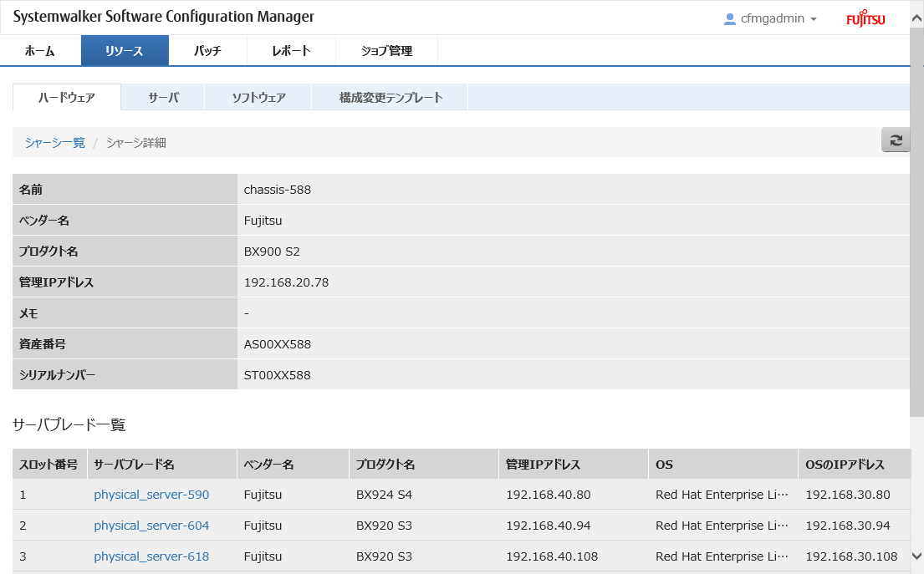Open the cfmgadmin user dropdown
The image size is (924, 574).
[770, 19]
